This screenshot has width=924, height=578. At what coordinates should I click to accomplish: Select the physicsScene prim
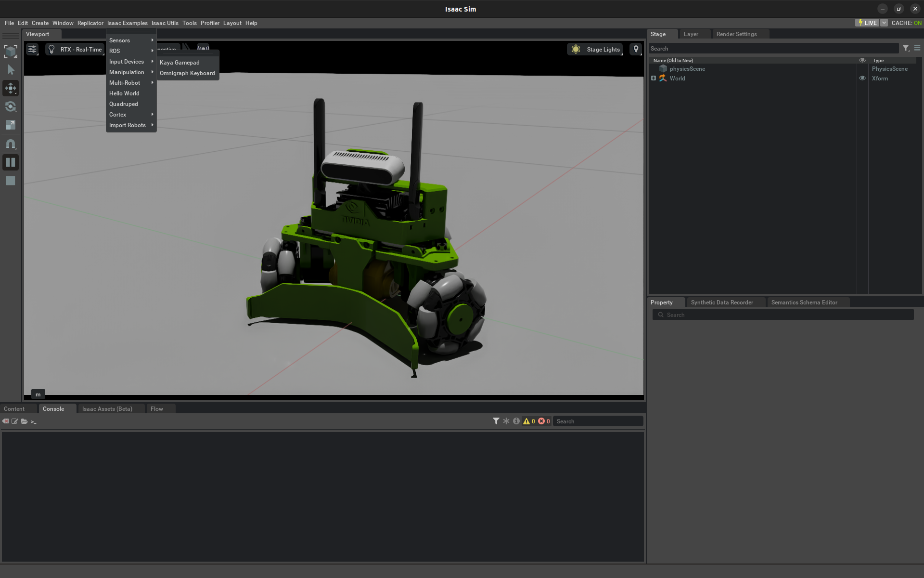coord(687,69)
